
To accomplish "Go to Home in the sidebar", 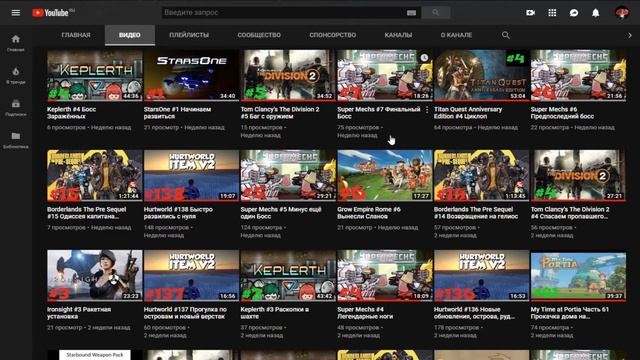I will click(x=16, y=43).
